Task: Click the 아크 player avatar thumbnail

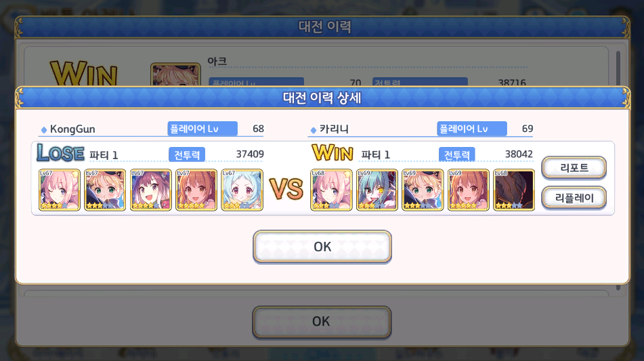Action: (175, 75)
